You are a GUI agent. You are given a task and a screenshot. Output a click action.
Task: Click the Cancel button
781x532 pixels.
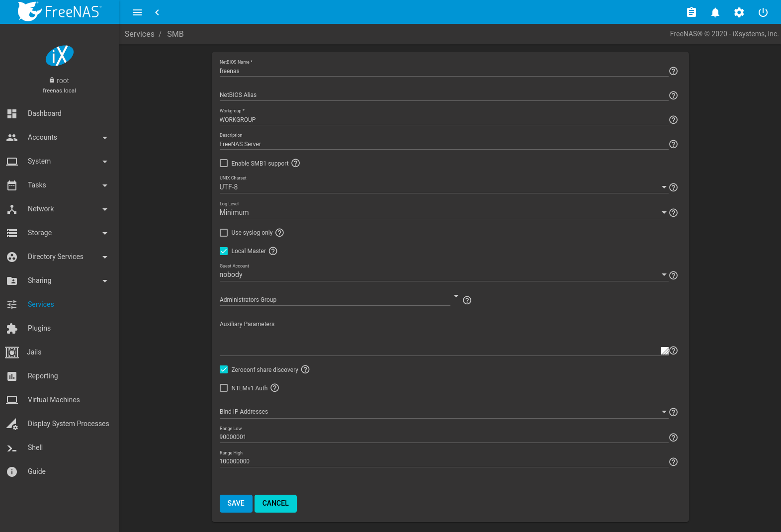pyautogui.click(x=275, y=503)
